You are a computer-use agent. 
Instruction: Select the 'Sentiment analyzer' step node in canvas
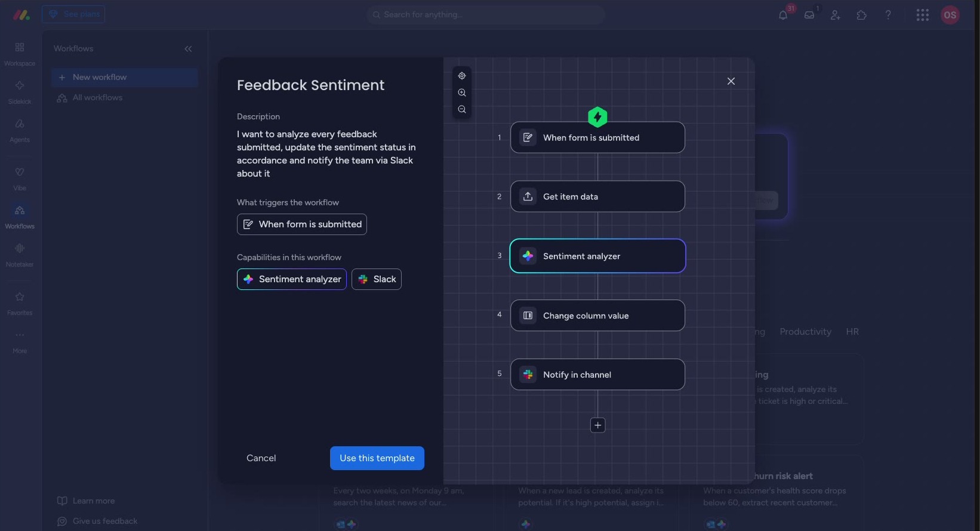597,256
